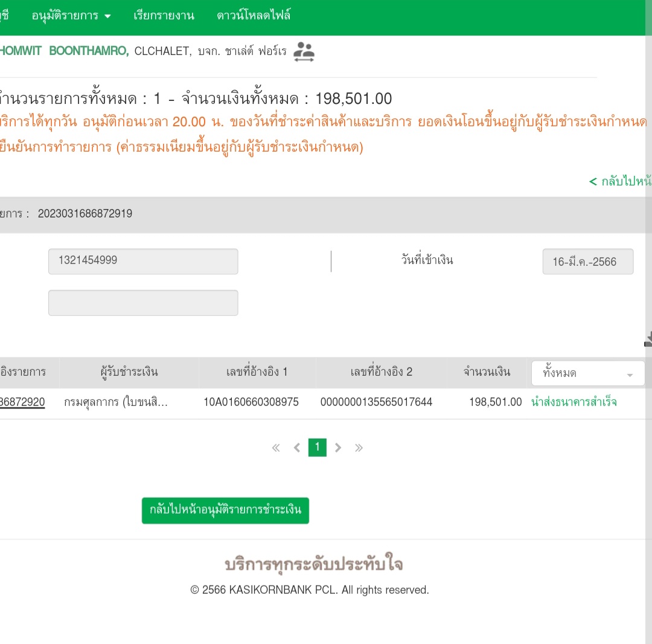Viewport: 652px width, 644px height.
Task: Click the previous page single-left arrow
Action: coord(296,448)
